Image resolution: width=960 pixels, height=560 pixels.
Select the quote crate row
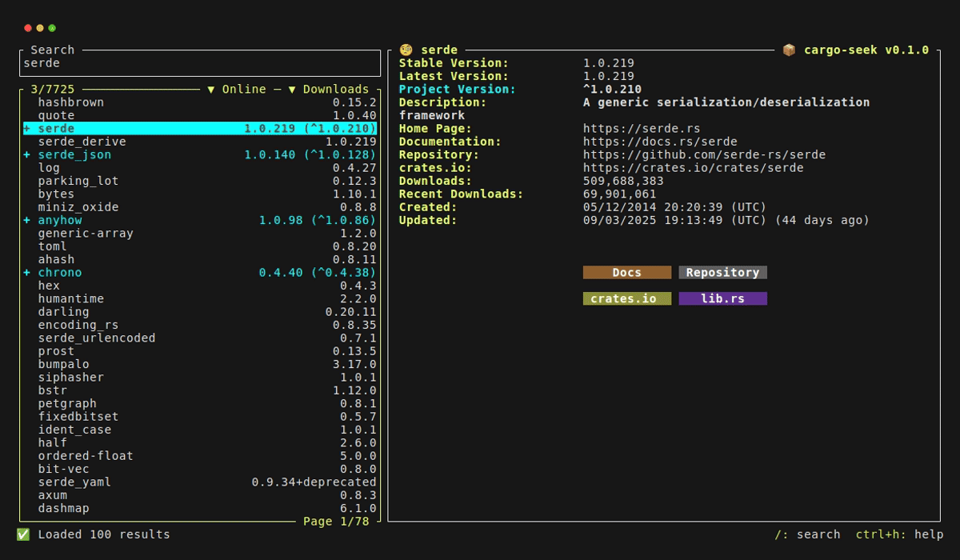click(200, 115)
